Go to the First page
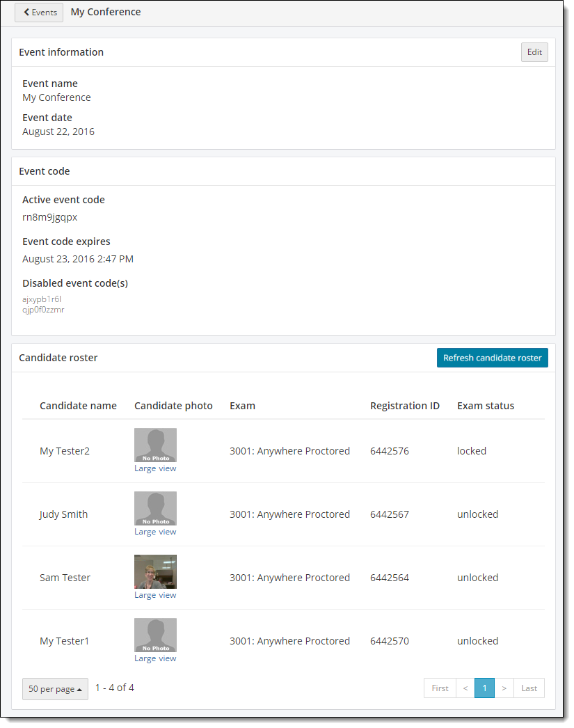The width and height of the screenshot is (574, 728). point(440,688)
